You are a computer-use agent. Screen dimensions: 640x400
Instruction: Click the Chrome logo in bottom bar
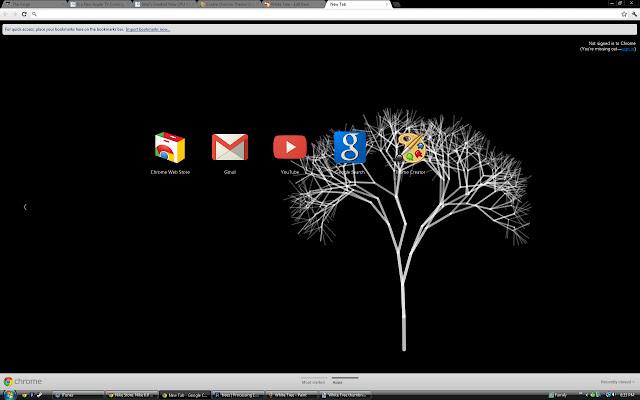[23, 381]
